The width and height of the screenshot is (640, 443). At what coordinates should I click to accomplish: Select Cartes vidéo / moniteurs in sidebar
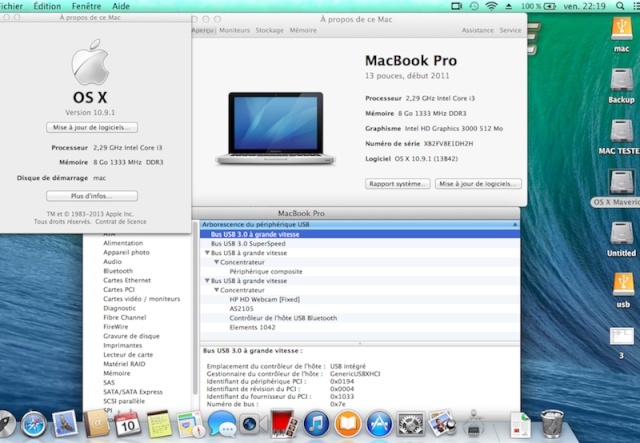coord(142,299)
